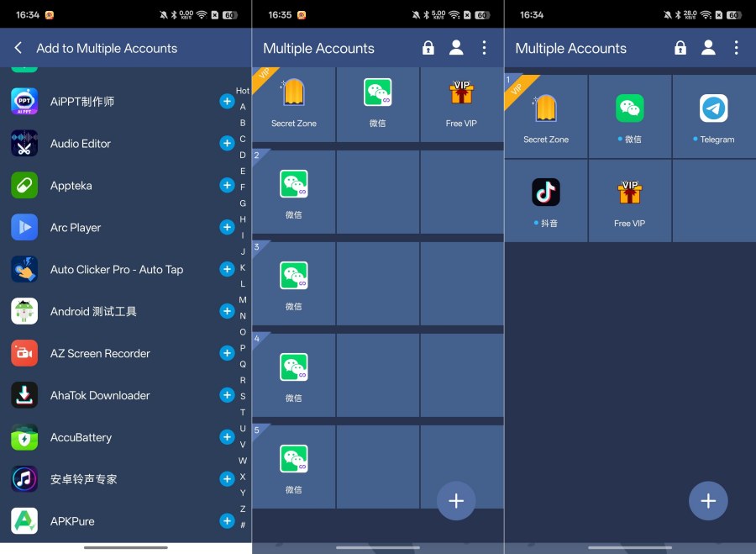This screenshot has width=756, height=554.
Task: Launch 抖音 clone
Action: pos(546,200)
